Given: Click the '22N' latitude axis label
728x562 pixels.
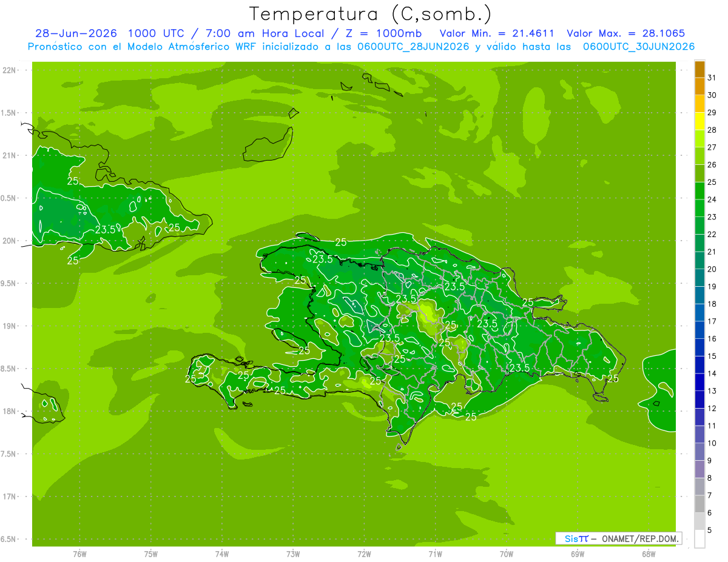Looking at the screenshot, I should point(10,70).
